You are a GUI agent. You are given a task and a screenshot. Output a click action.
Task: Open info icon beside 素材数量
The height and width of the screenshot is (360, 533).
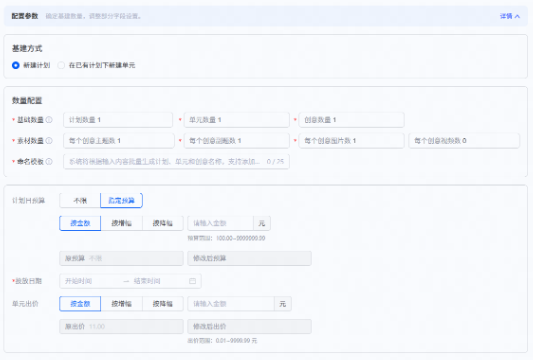(49, 141)
